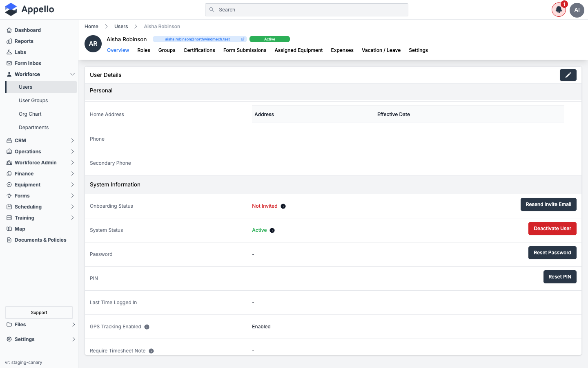This screenshot has height=368, width=588.
Task: Switch to the Certifications tab
Action: tap(199, 50)
